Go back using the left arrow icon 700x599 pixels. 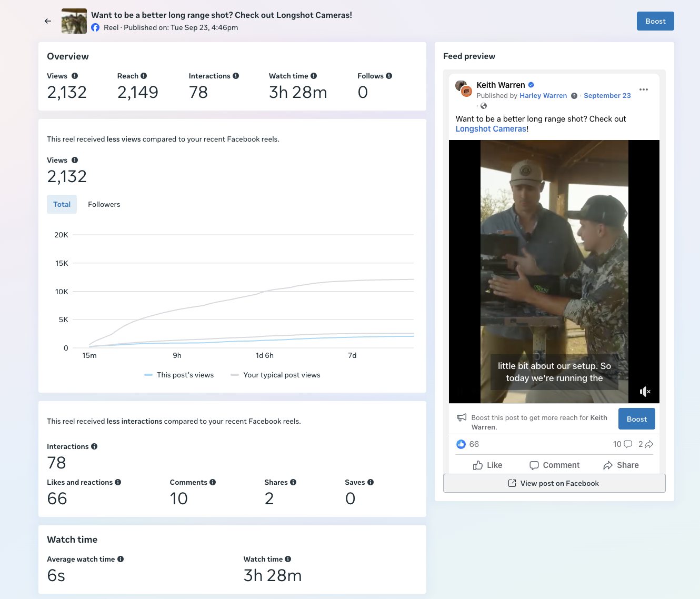click(x=48, y=21)
